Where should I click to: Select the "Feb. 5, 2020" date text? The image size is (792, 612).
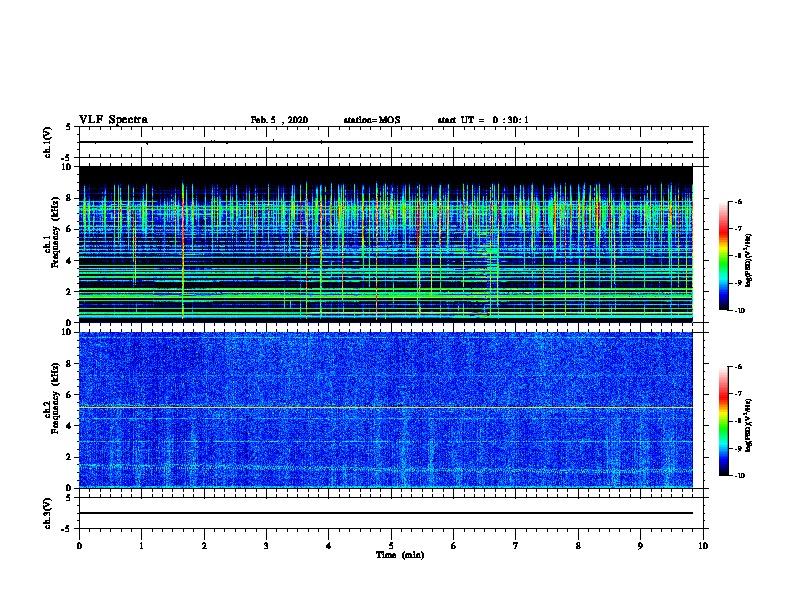coord(279,120)
